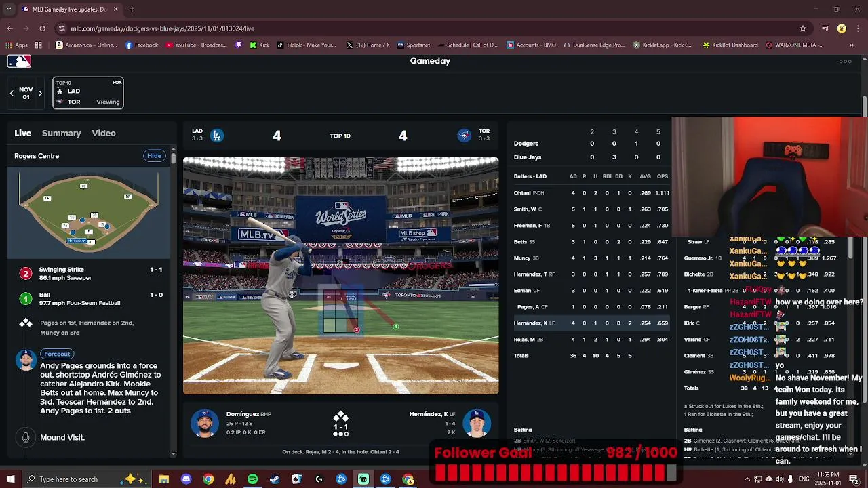Click the Windows taskbar search box
This screenshot has height=488, width=868.
click(87, 479)
